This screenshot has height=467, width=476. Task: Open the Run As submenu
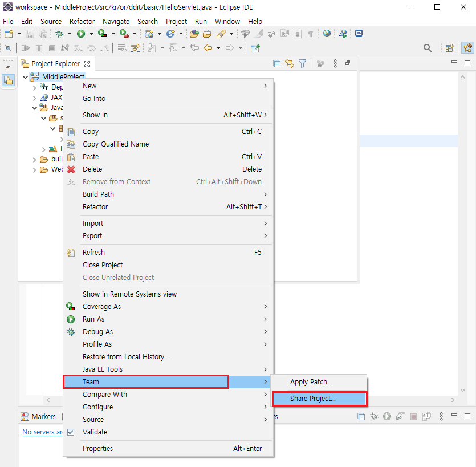[x=169, y=319]
